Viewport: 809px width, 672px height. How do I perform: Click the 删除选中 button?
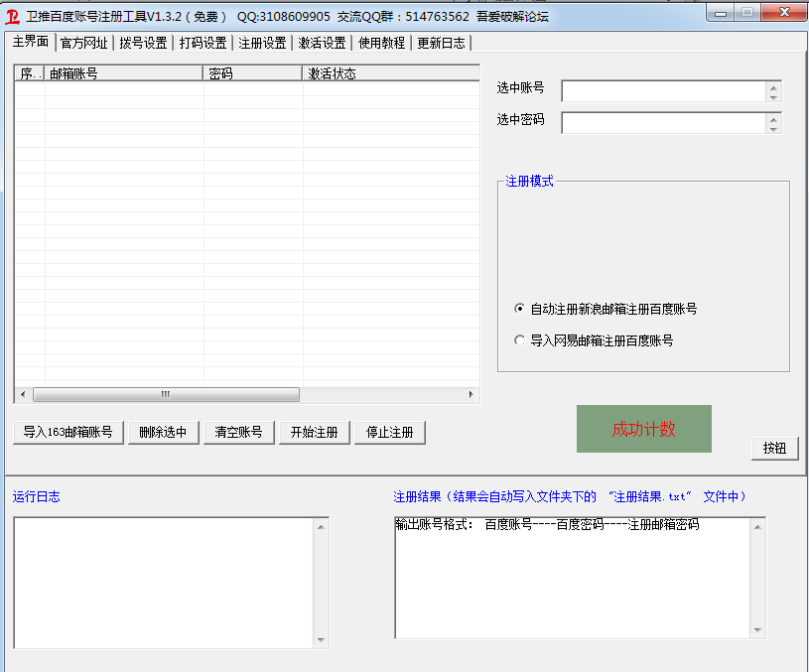click(x=163, y=432)
